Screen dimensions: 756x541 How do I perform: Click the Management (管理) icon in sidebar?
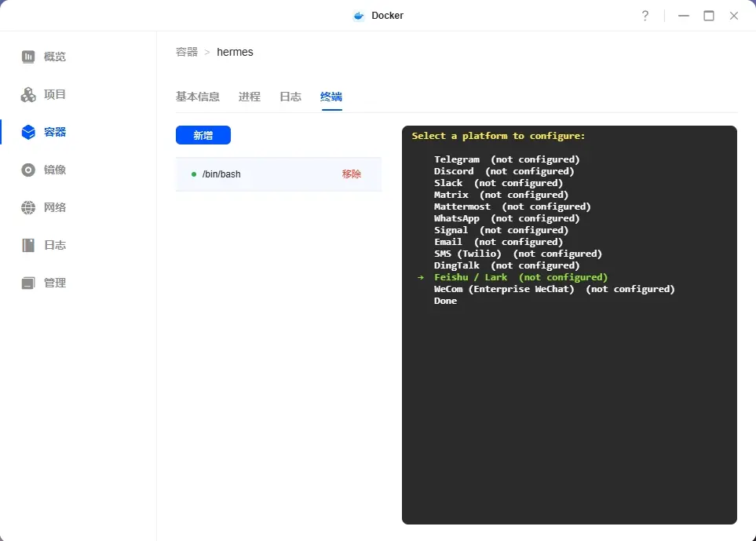pyautogui.click(x=28, y=283)
